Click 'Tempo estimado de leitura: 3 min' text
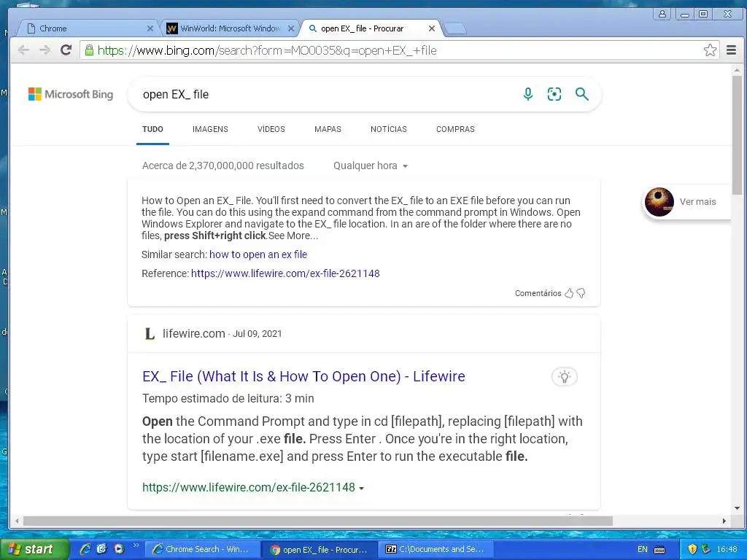This screenshot has width=747, height=560. pos(228,399)
